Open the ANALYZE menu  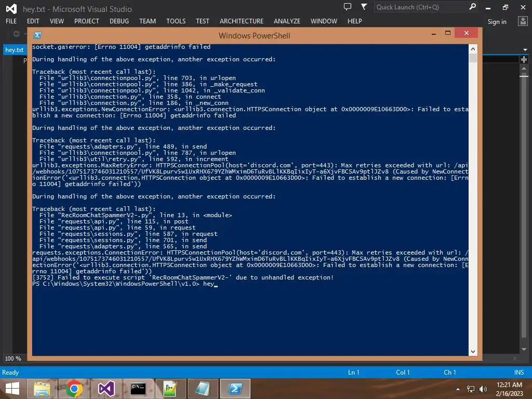coord(287,21)
